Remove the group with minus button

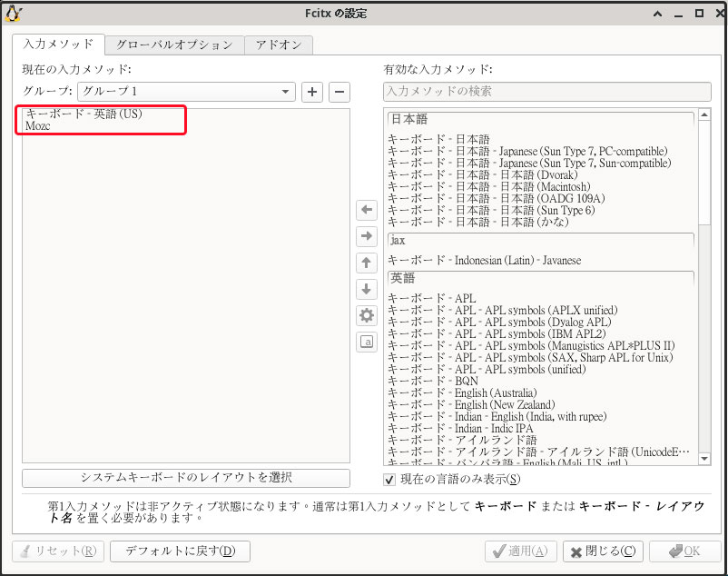click(339, 92)
